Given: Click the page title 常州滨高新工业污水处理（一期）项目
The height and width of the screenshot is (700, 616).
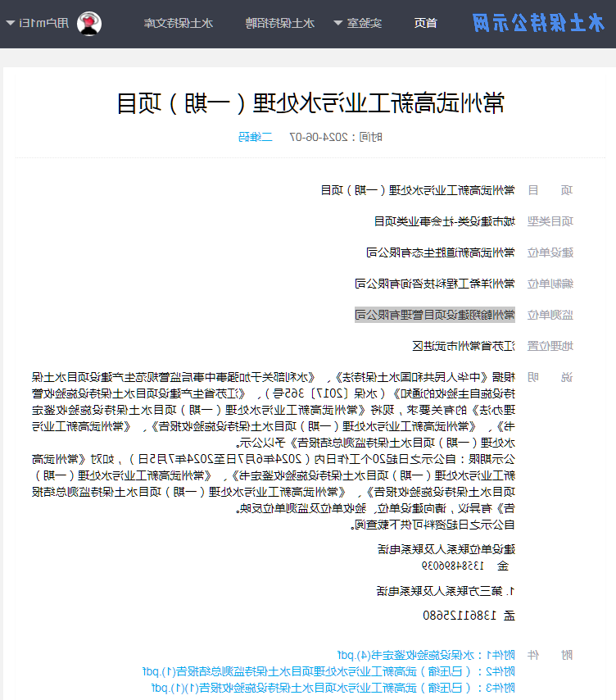Looking at the screenshot, I should point(310,103).
